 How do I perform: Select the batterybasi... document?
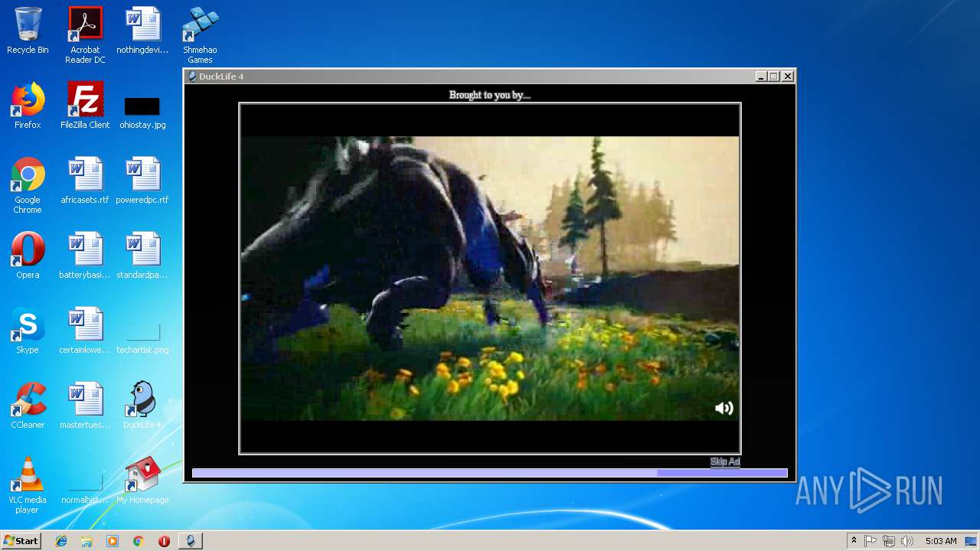[85, 256]
